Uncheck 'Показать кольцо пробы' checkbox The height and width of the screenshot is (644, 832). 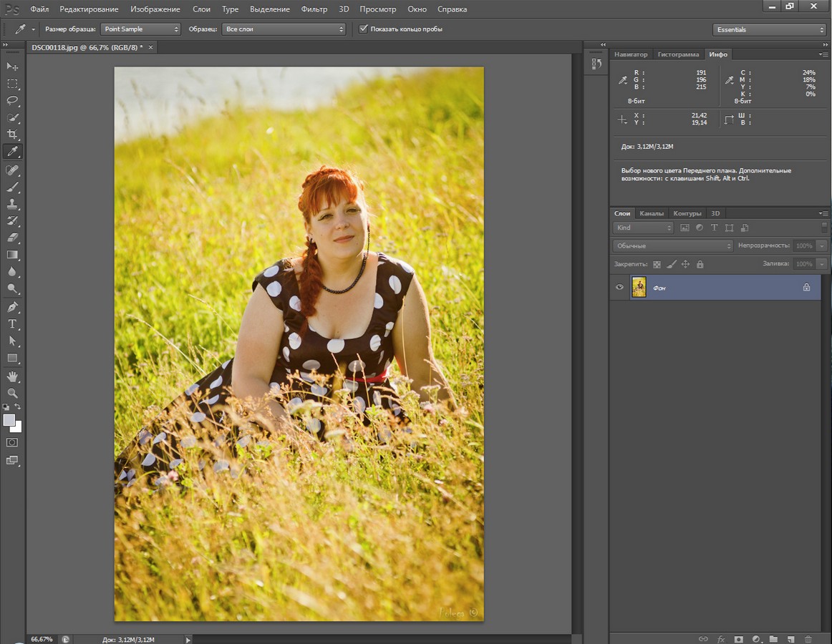(364, 29)
